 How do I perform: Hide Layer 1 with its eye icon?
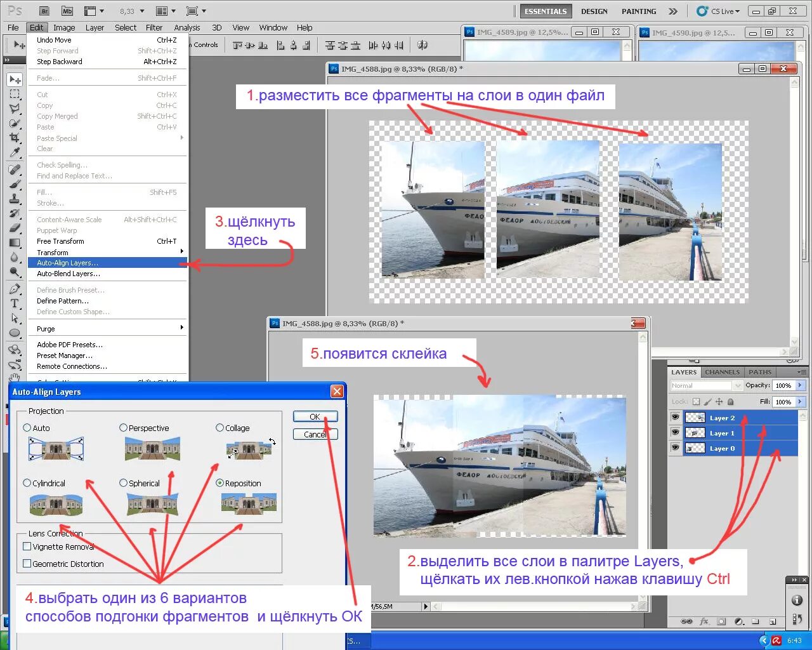point(675,432)
